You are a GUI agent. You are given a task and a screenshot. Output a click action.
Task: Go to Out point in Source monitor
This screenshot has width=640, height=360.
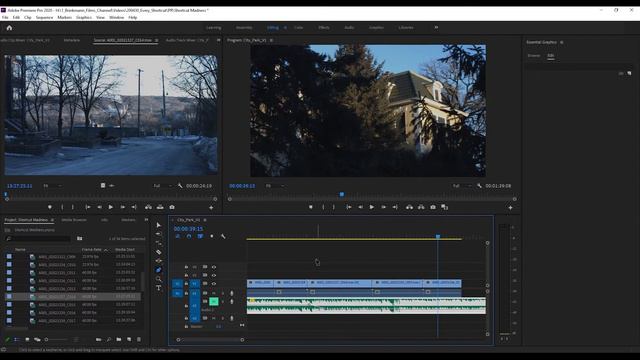click(x=134, y=207)
